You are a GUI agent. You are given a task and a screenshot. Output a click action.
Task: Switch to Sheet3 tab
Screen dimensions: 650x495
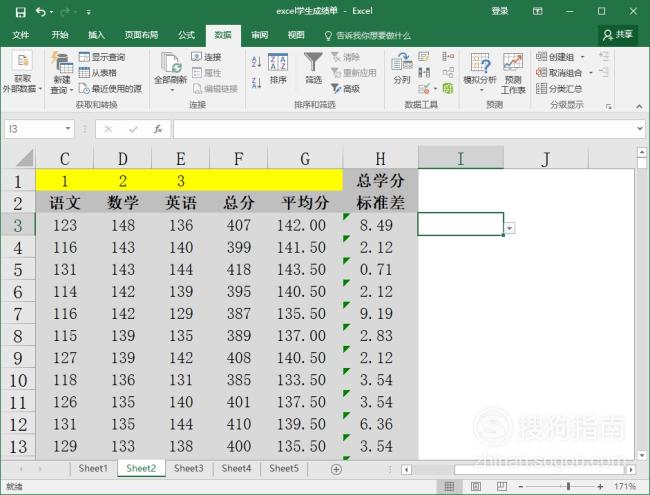(x=189, y=468)
